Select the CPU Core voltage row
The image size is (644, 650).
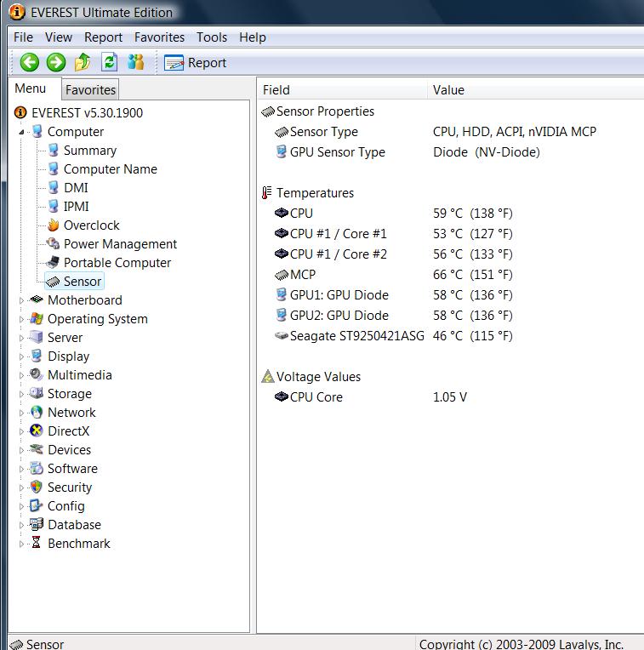coord(371,397)
